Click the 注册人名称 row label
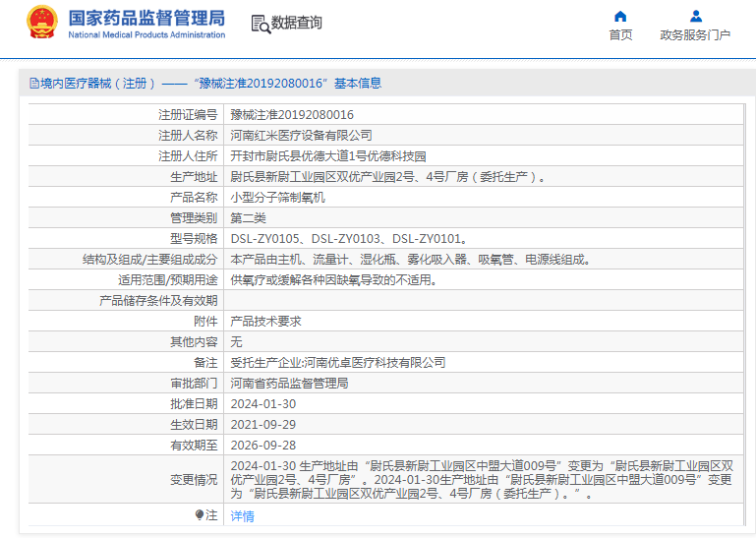The width and height of the screenshot is (756, 538). tap(188, 136)
